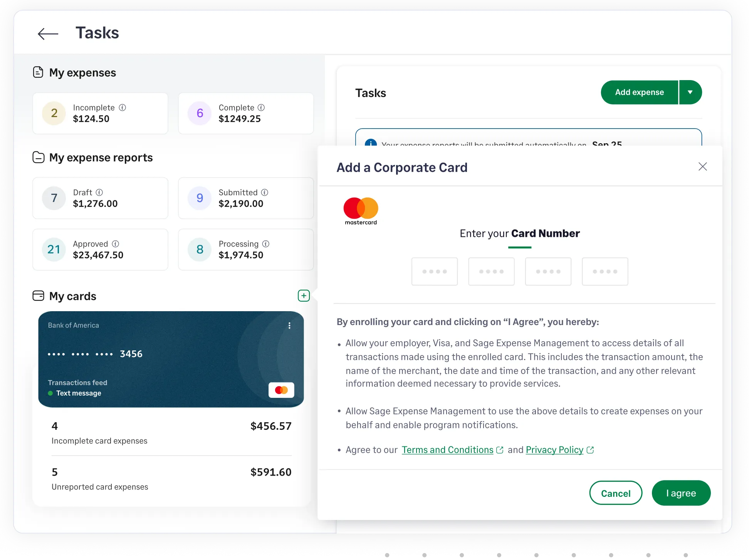This screenshot has height=560, width=749.
Task: Click the first card number input box
Action: point(435,271)
